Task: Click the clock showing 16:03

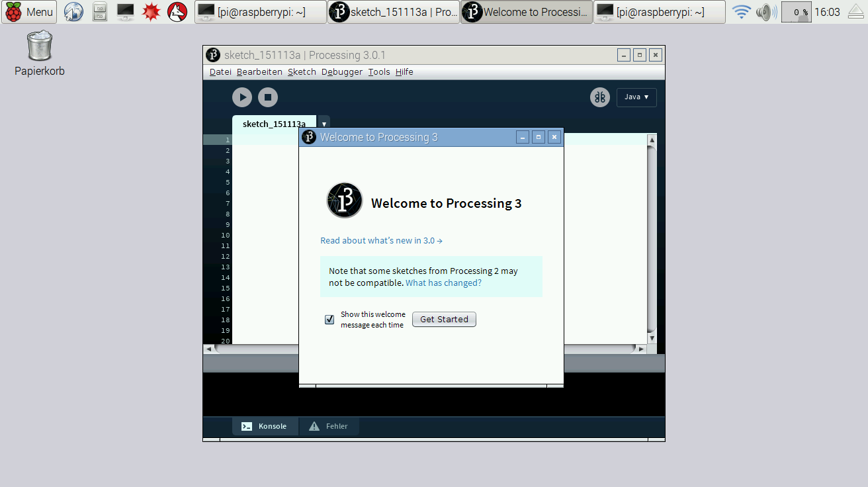Action: click(x=827, y=12)
